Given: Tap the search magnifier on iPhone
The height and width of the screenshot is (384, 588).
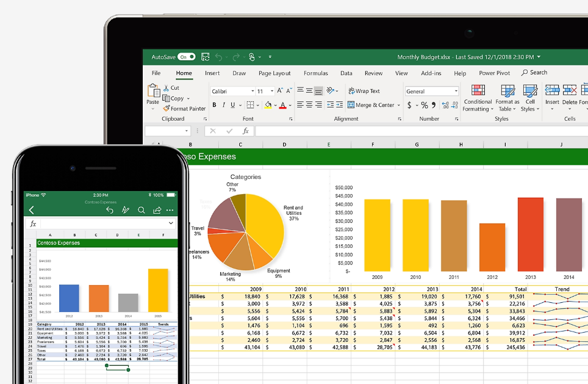Looking at the screenshot, I should point(142,210).
